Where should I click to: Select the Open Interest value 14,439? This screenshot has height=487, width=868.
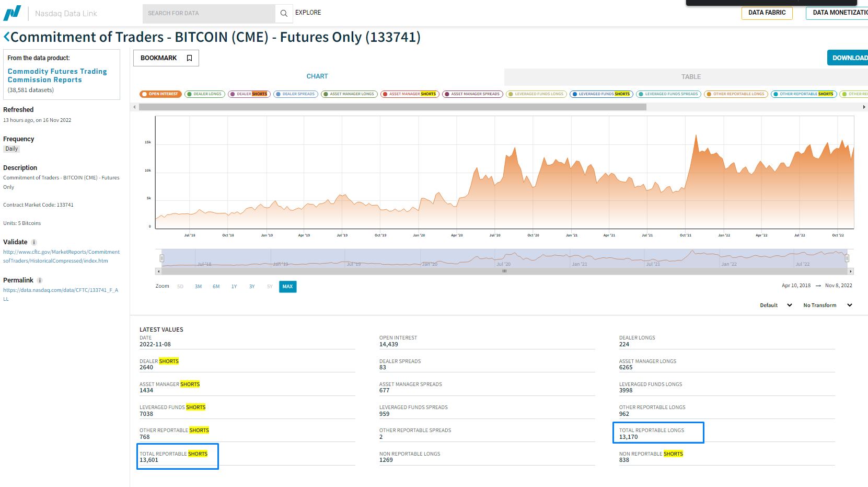[x=389, y=344]
